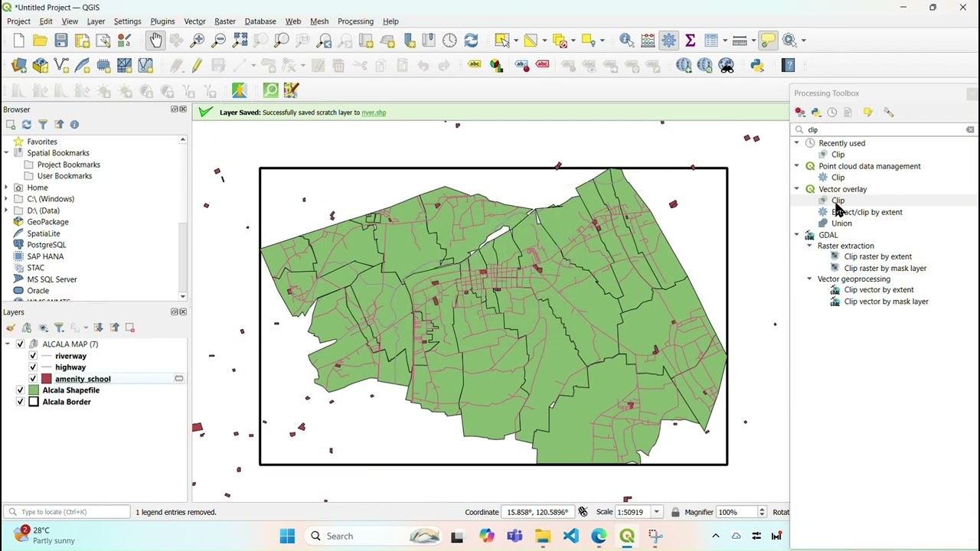Click the Layer Diagram Options pie icon
Viewport: 980px width, 551px height.
[496, 66]
